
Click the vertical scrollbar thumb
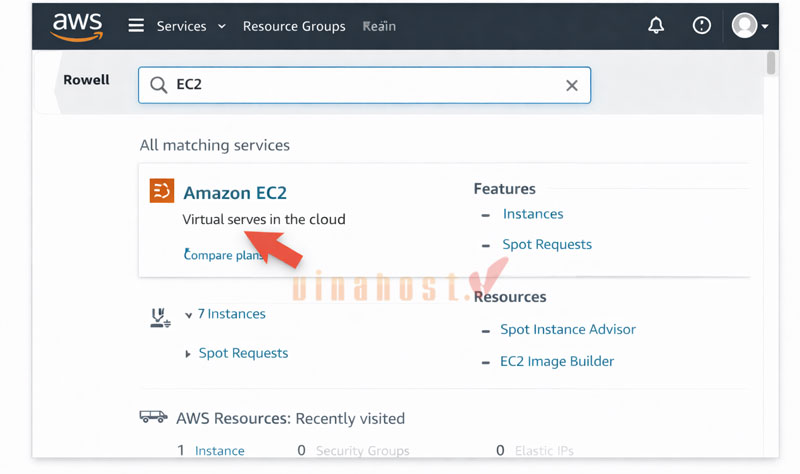[771, 63]
